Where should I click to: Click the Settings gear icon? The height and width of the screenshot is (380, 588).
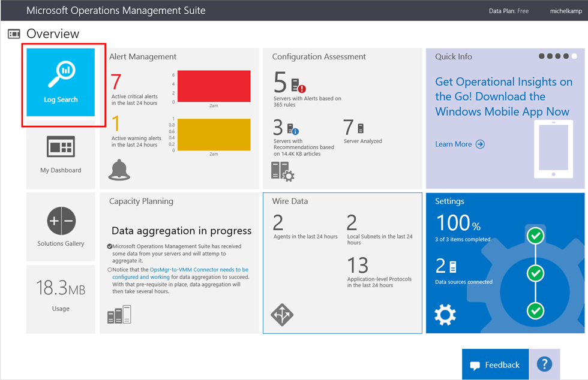pos(445,315)
